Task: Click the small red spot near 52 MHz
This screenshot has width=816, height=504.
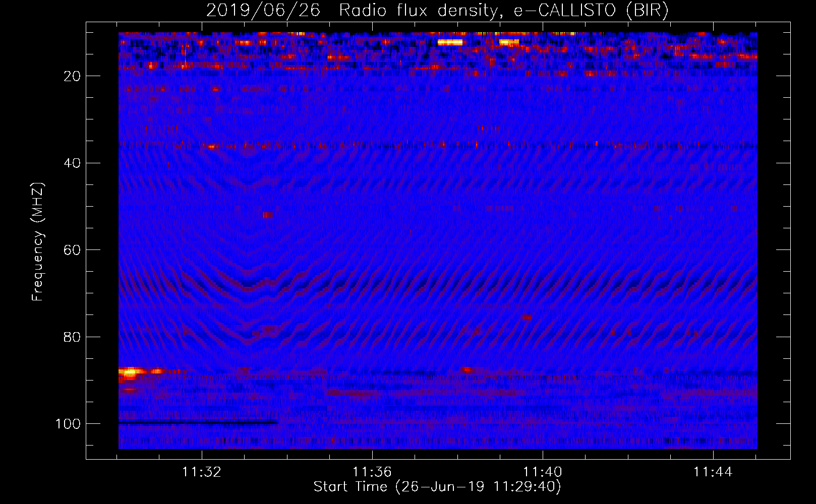Action: (267, 215)
